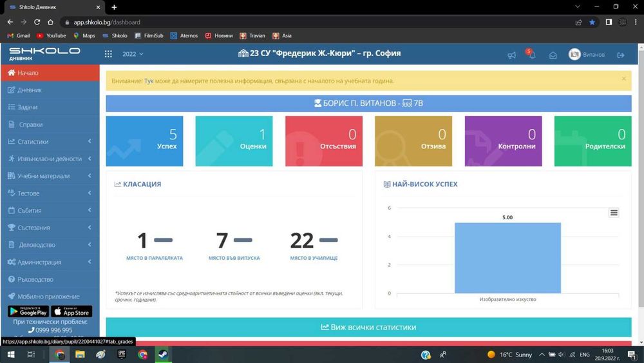Open the Travian bookmark
The width and height of the screenshot is (644, 363).
click(252, 35)
